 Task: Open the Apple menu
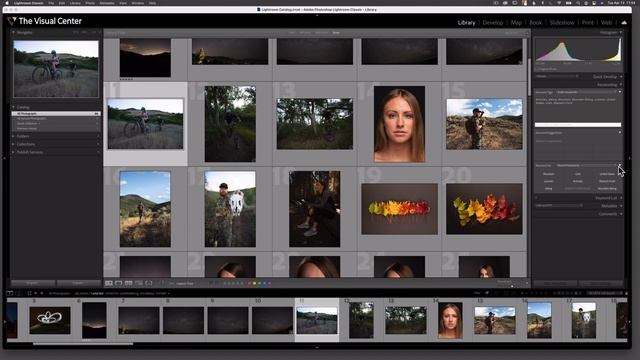click(7, 3)
